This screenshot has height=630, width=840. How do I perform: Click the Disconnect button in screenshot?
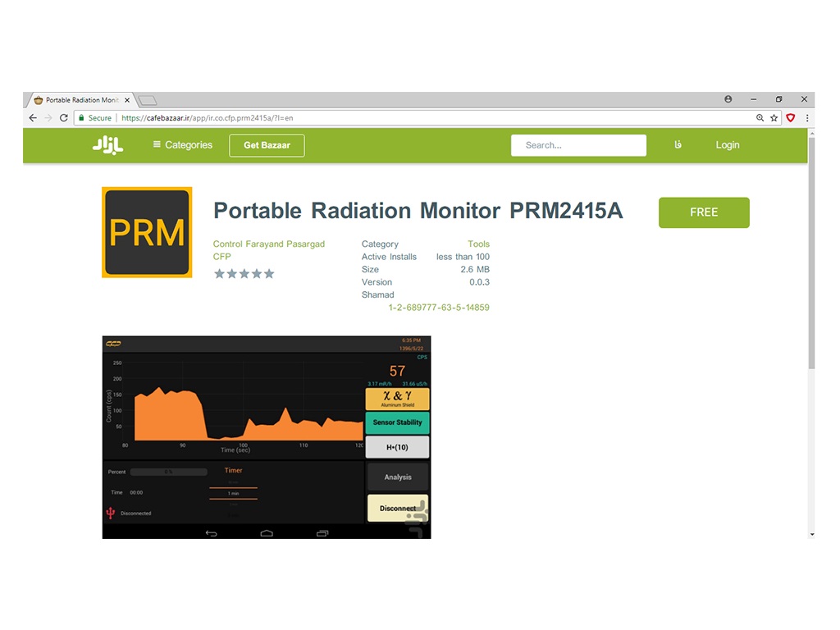[x=398, y=508]
